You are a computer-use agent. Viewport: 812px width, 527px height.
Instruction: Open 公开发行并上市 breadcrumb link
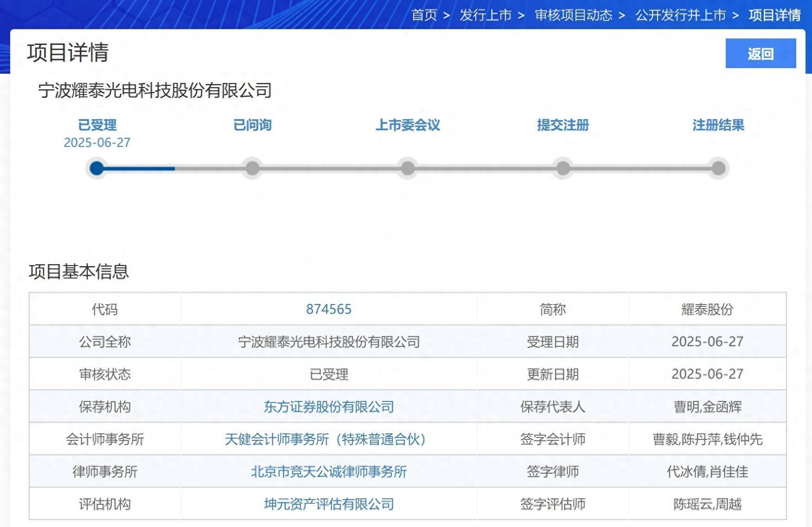point(681,15)
